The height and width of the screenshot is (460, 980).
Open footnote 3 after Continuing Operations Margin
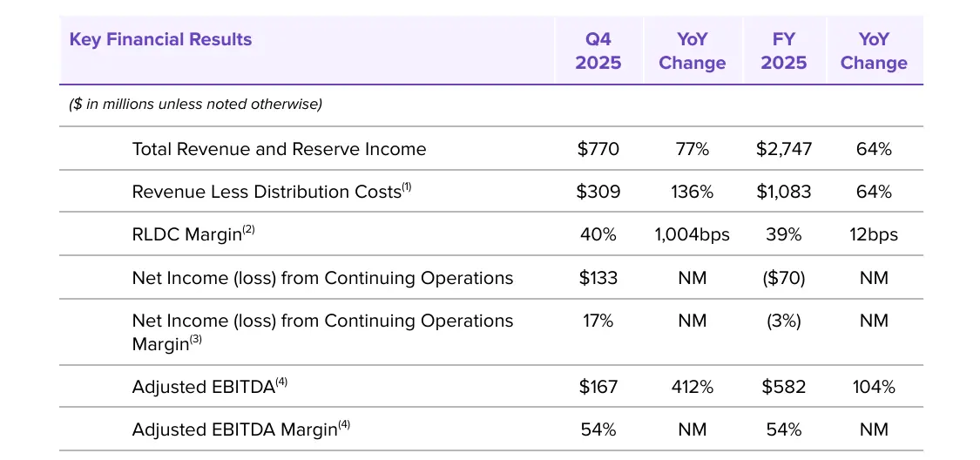point(196,340)
